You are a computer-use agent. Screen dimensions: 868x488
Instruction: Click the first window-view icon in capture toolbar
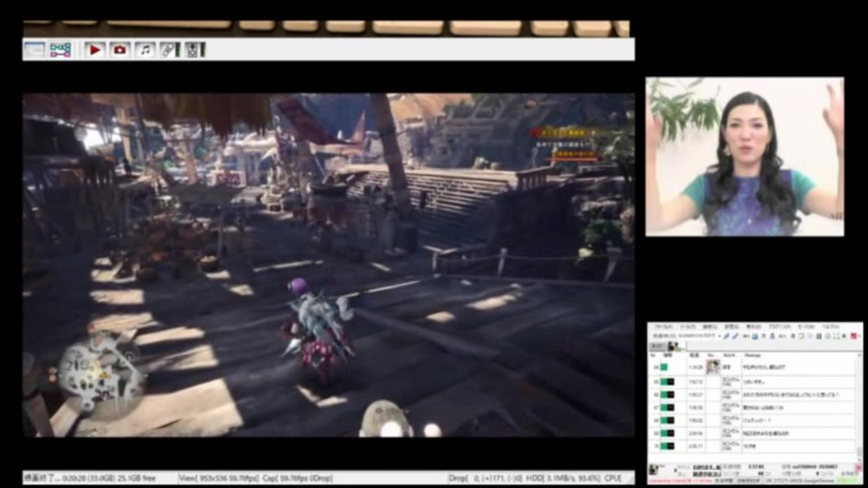click(x=34, y=50)
